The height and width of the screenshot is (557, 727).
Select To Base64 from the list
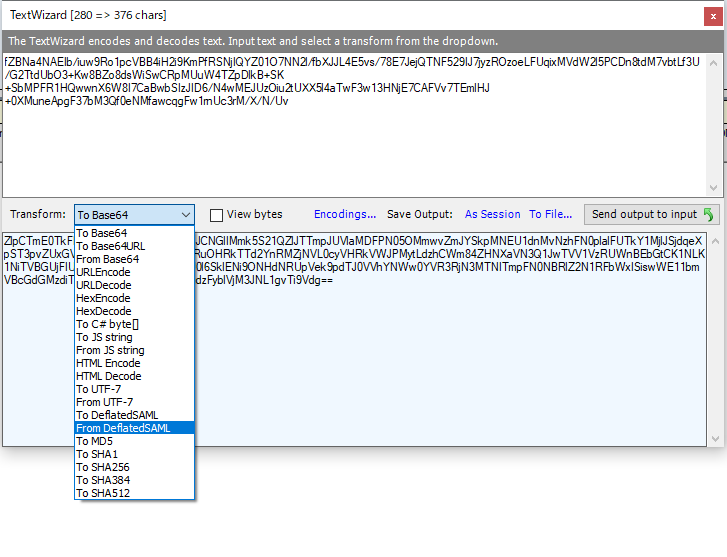tap(134, 233)
